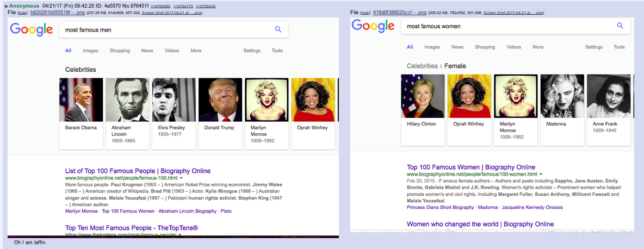Click 'Princess Diana Short Biography' sitelink
The height and width of the screenshot is (249, 644).
[440, 208]
